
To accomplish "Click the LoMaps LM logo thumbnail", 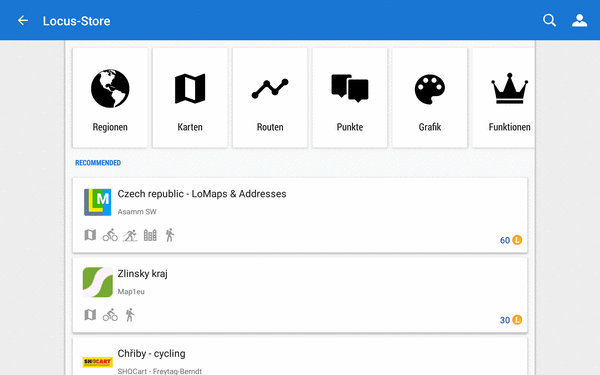I will point(98,202).
